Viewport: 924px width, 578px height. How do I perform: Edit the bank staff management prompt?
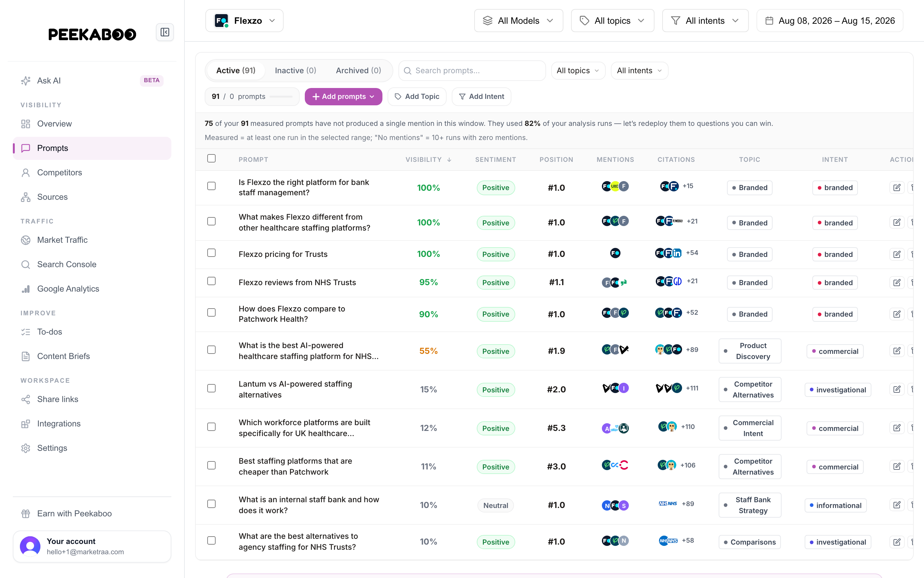click(x=897, y=188)
